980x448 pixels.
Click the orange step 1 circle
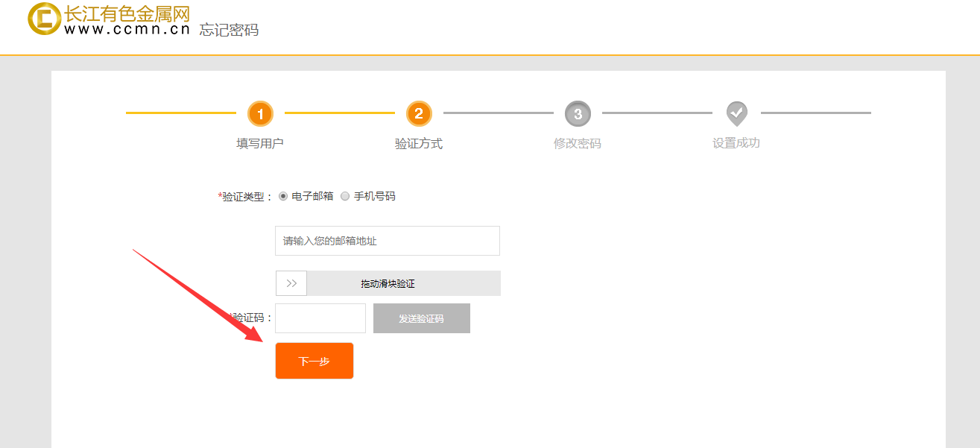click(x=260, y=113)
